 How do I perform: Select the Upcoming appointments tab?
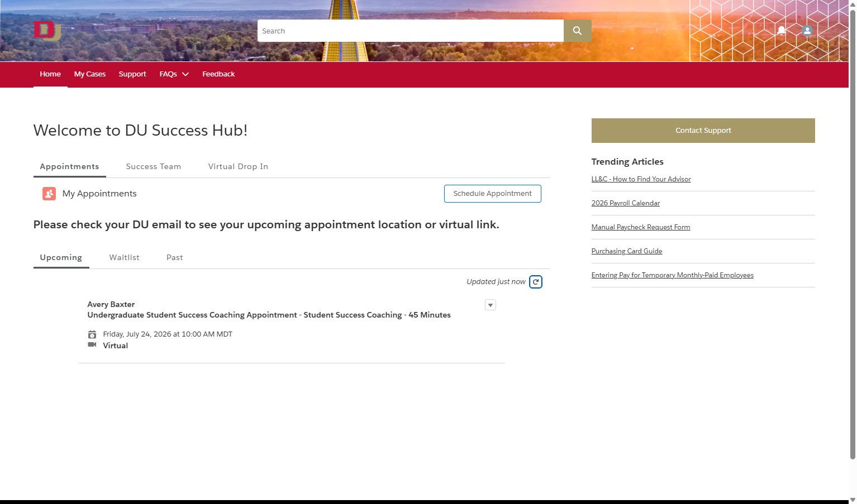point(61,257)
